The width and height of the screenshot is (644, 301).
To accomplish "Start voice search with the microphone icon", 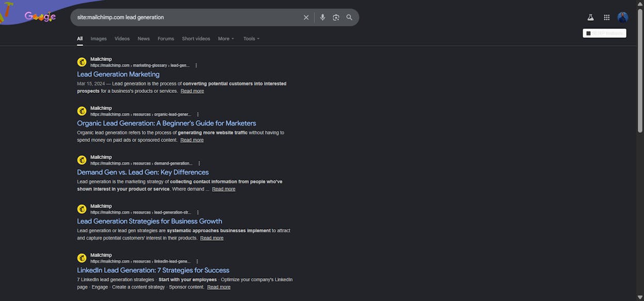I will pos(323,18).
